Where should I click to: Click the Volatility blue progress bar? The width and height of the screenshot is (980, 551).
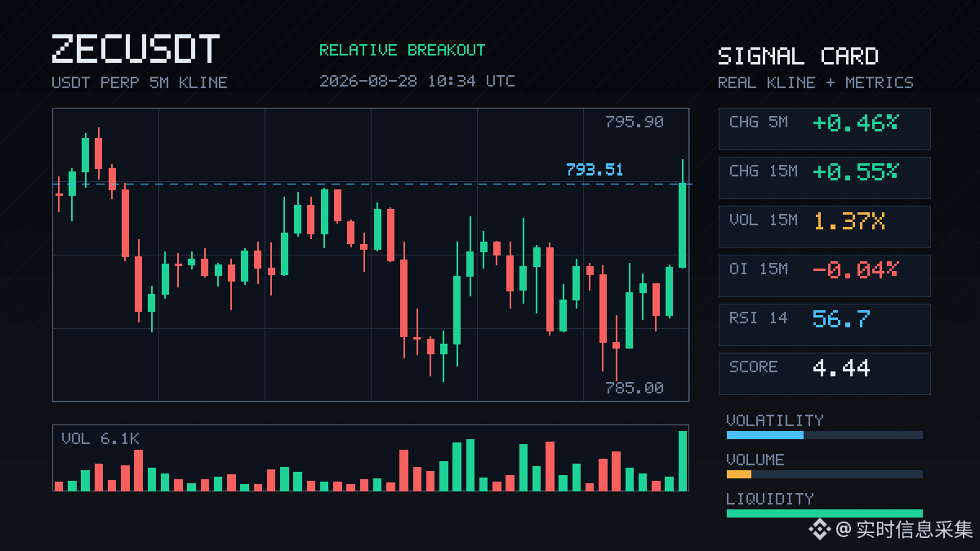[x=765, y=435]
